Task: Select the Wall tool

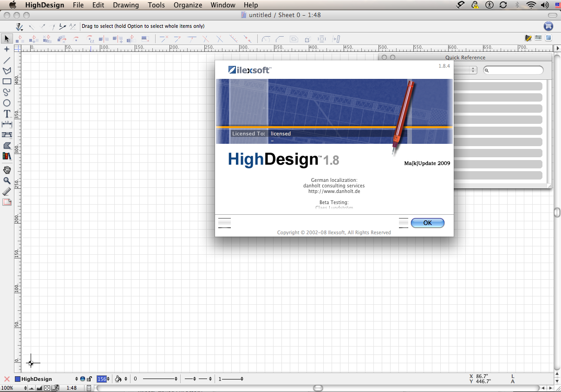Action: [7, 135]
